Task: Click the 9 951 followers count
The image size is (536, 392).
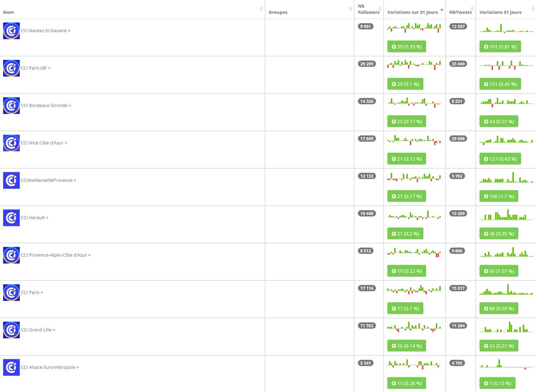Action: coord(366,26)
